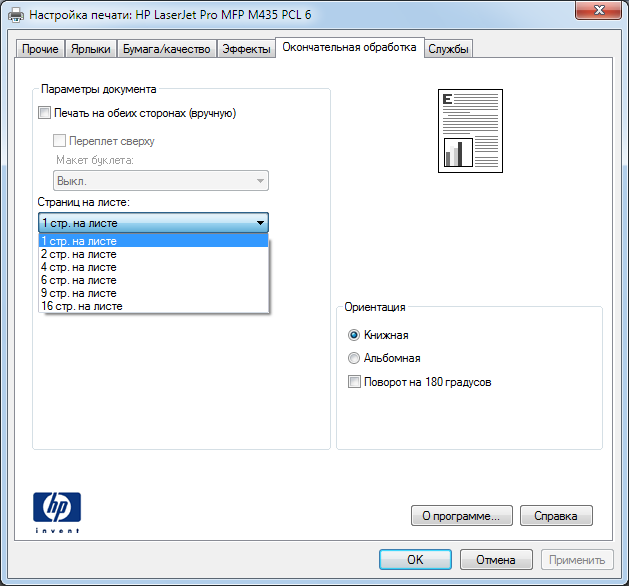Select Альбомная orientation

354,358
